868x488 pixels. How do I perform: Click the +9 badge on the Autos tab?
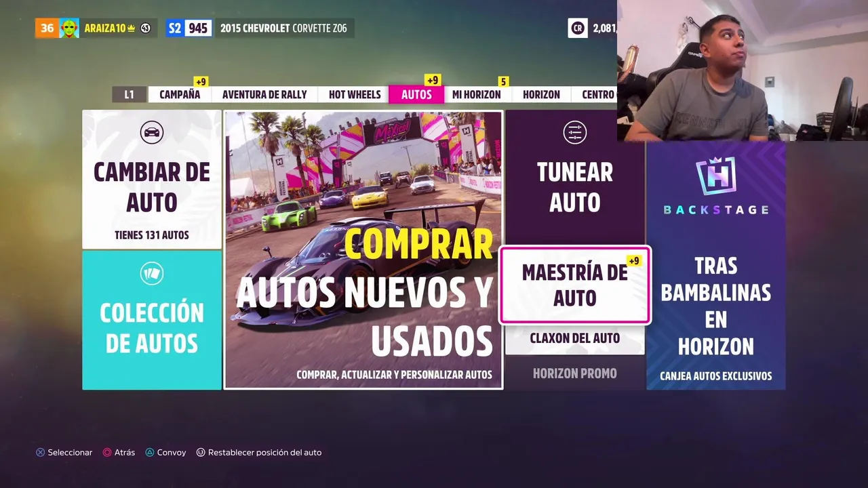click(432, 80)
